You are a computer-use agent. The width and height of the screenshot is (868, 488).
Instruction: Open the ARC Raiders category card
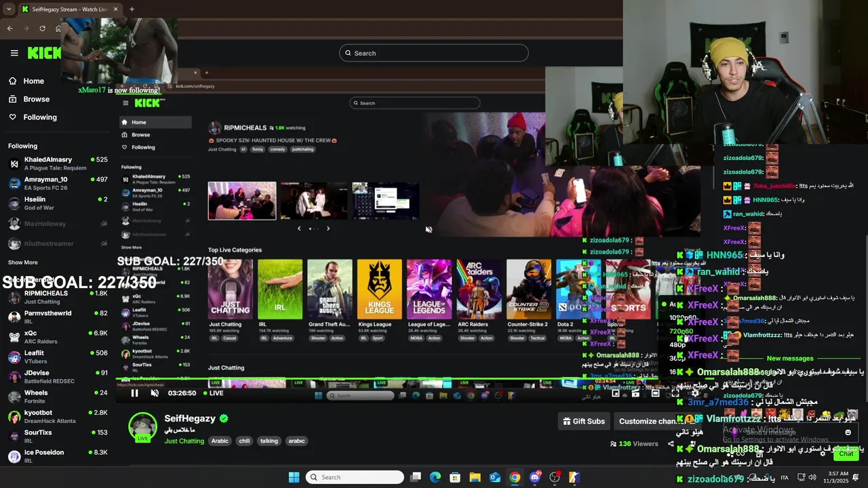479,289
